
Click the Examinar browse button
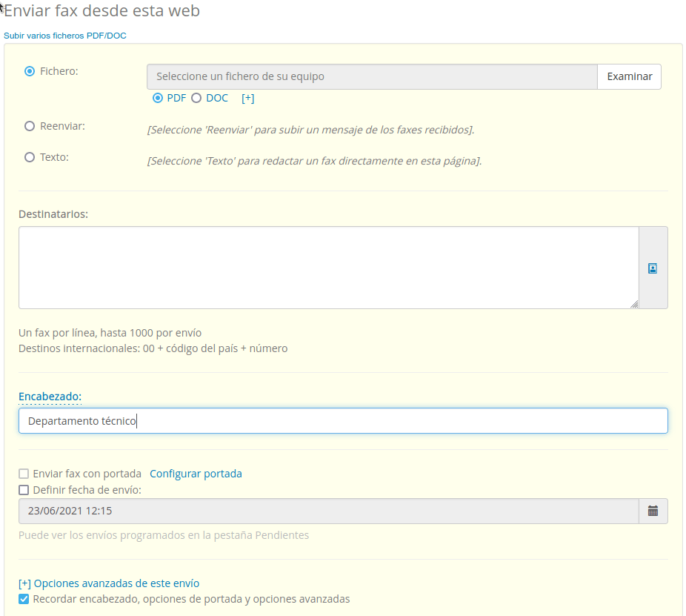[629, 76]
